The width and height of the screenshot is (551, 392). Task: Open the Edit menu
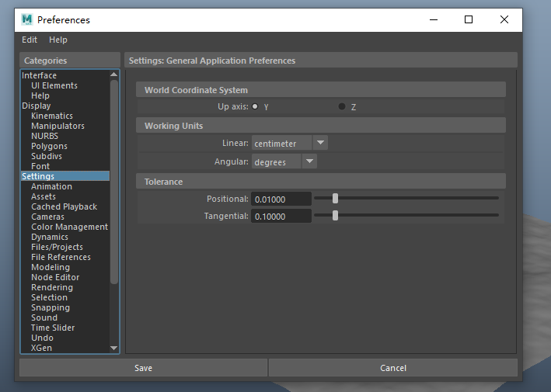click(30, 40)
